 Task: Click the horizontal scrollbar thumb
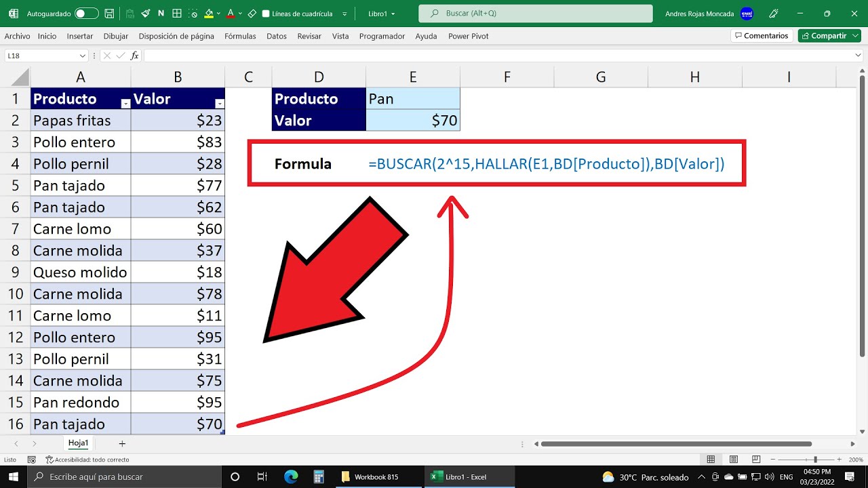[676, 444]
